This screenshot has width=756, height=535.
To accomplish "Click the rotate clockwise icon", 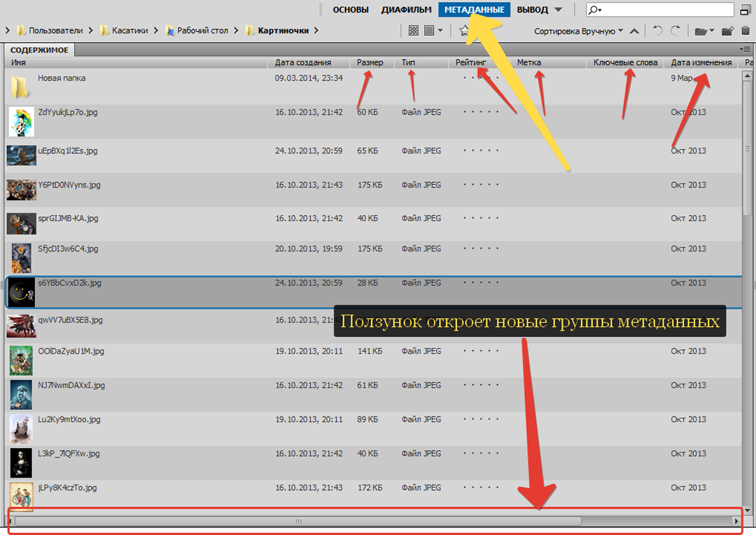I will point(675,31).
